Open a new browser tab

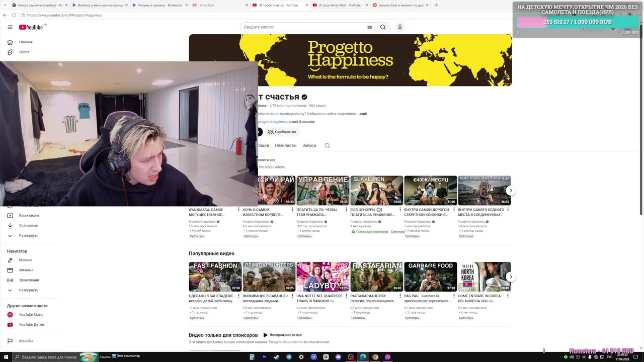[436, 5]
